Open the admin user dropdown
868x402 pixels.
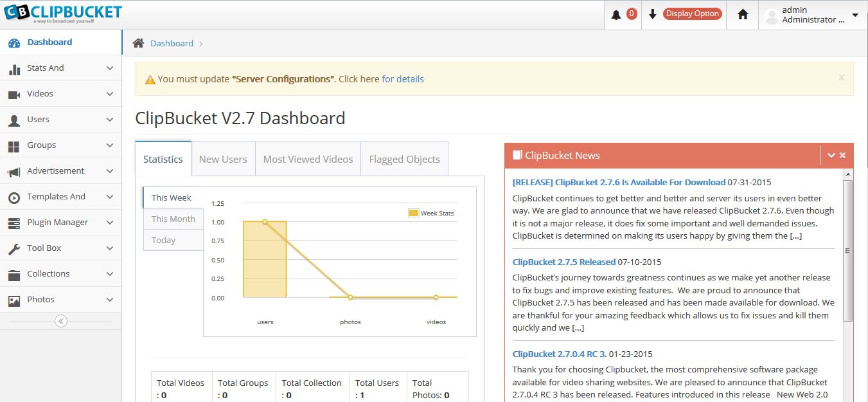pos(855,15)
